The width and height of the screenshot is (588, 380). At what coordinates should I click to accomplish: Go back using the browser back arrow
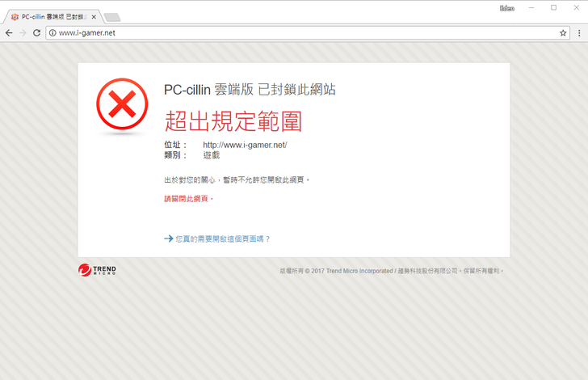click(9, 33)
